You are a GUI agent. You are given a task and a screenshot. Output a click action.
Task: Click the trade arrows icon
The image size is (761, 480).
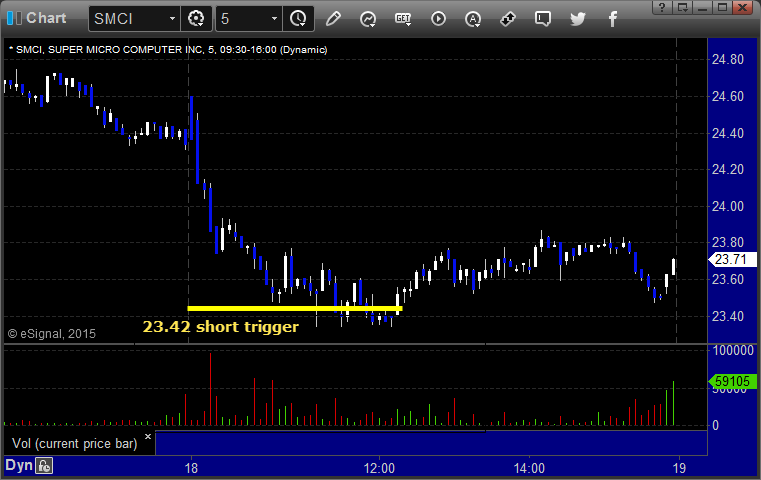point(508,19)
